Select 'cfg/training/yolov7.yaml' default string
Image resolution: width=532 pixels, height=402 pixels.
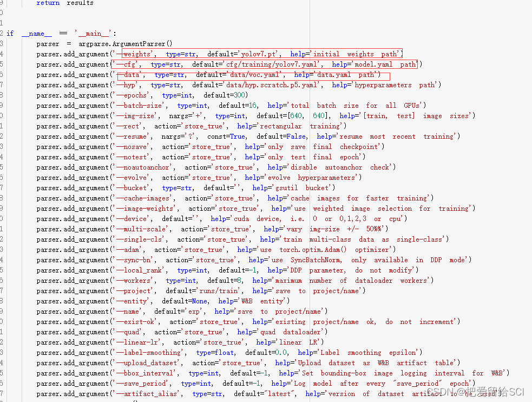point(272,64)
